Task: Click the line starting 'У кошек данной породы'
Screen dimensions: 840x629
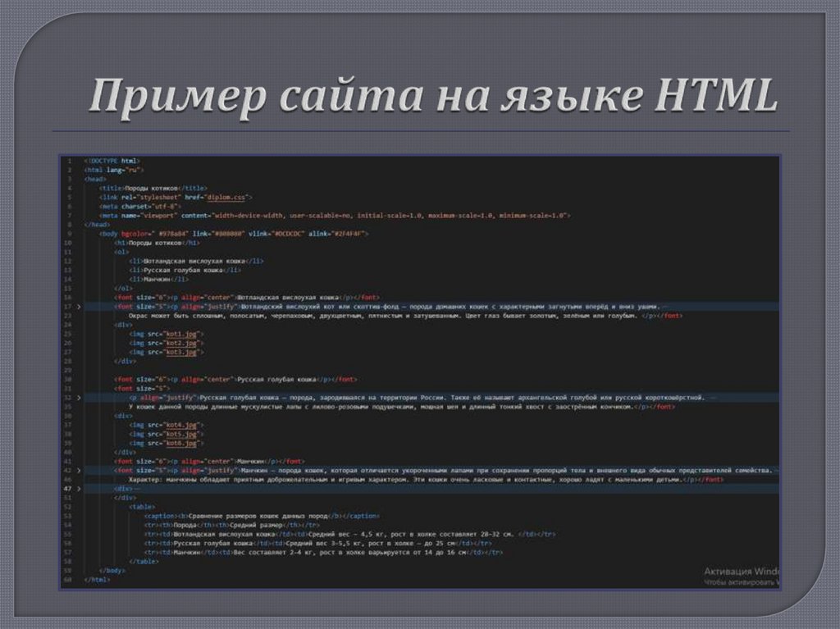Action: (401, 408)
